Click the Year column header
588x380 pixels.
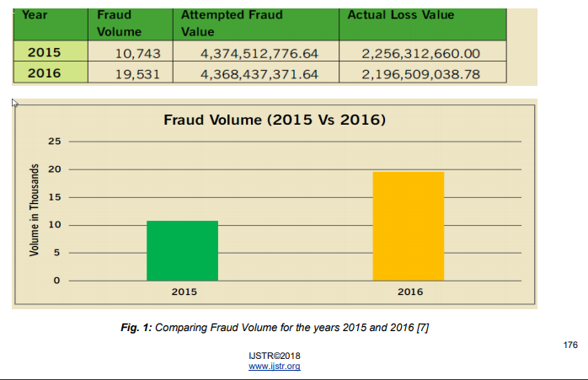click(51, 24)
